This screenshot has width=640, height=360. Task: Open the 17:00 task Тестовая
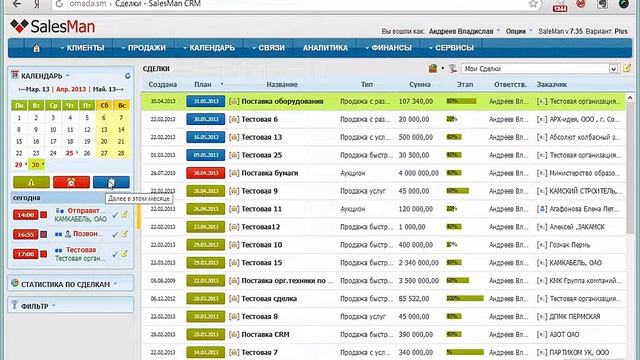(x=81, y=250)
